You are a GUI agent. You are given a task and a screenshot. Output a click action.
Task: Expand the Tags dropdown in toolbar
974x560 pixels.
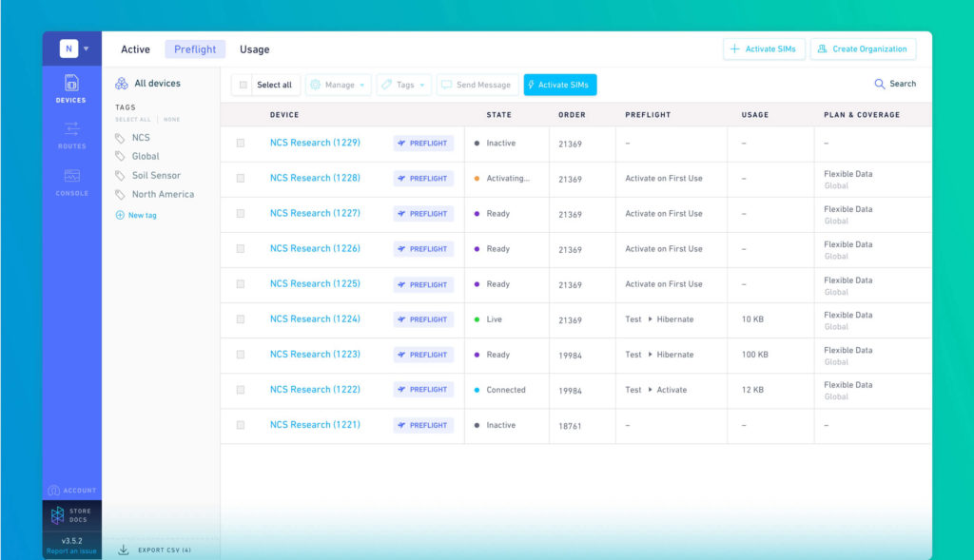click(x=403, y=85)
